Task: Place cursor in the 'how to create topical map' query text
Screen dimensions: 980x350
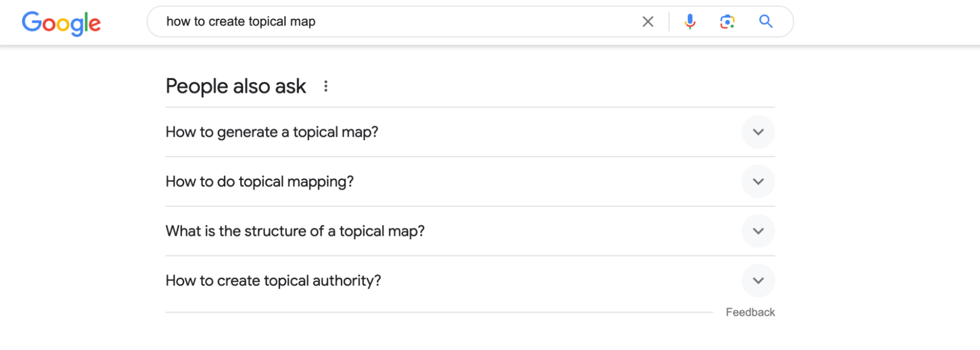Action: click(241, 22)
